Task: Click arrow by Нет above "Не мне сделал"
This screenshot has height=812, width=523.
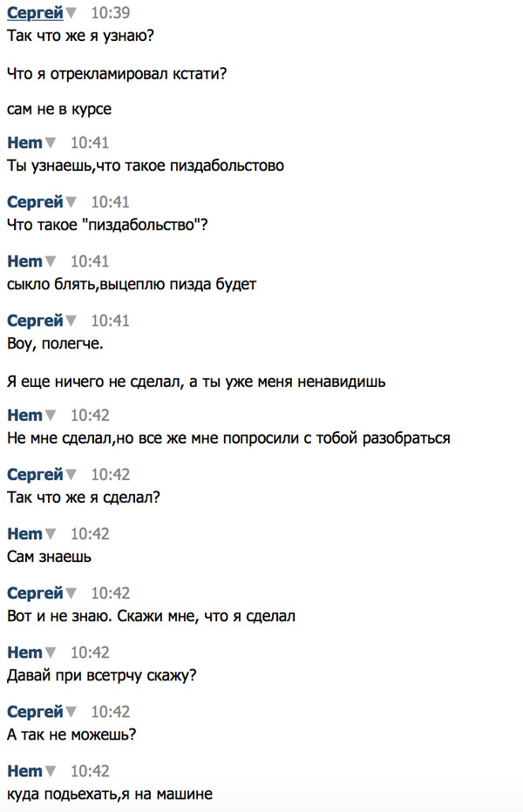Action: click(x=51, y=416)
